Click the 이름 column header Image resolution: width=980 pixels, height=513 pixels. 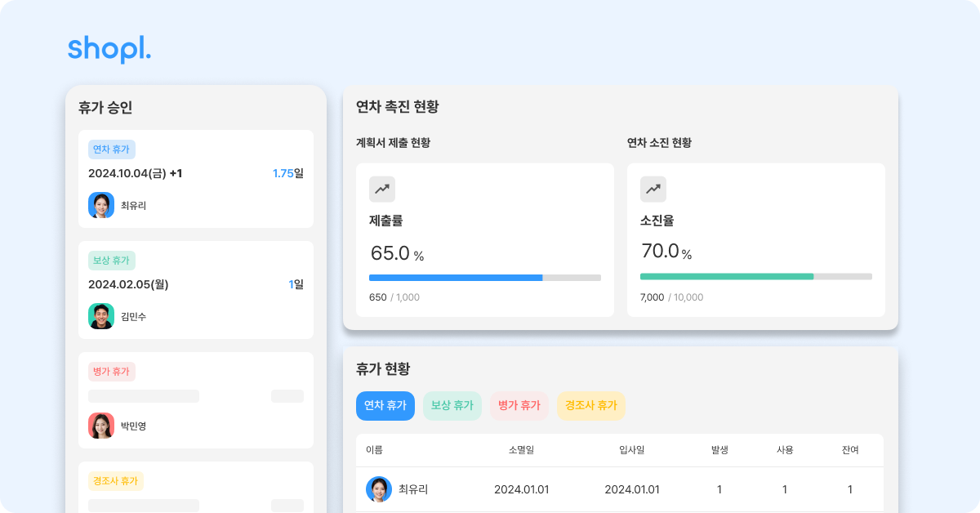[x=374, y=450]
